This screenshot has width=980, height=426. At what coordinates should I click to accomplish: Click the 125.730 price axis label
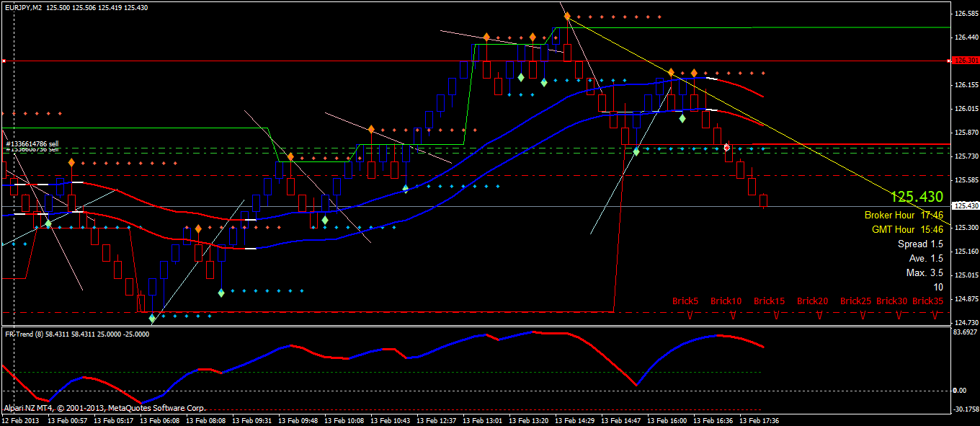[966, 156]
